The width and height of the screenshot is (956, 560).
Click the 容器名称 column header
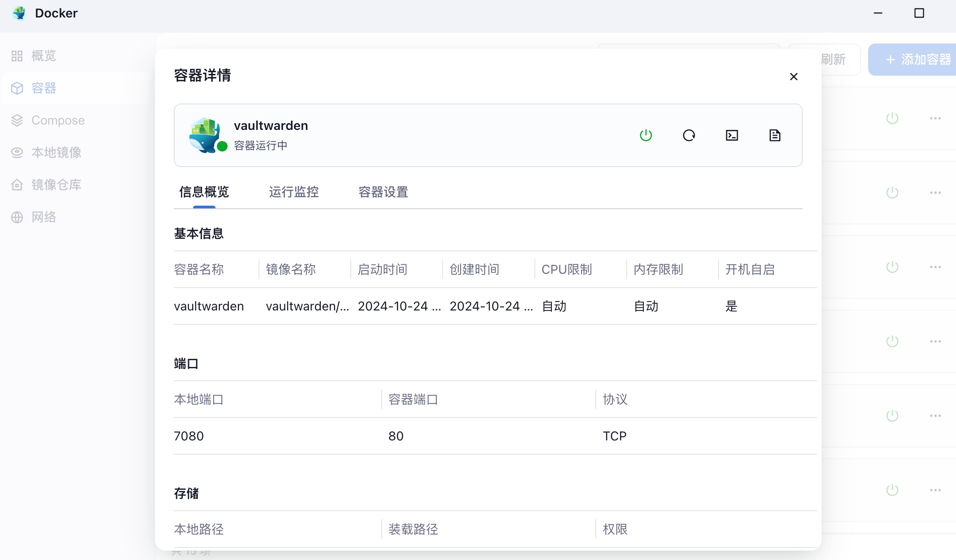[199, 270]
